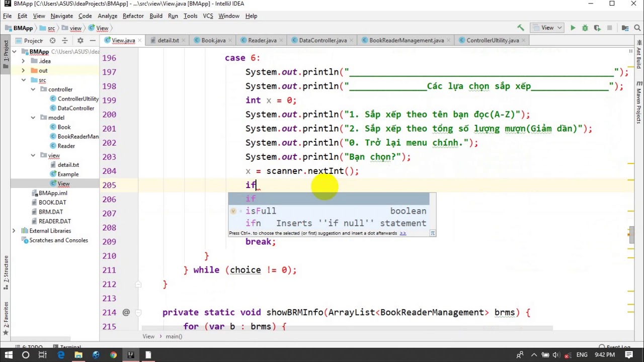
Task: Open the View run configuration dropdown
Action: (547, 28)
